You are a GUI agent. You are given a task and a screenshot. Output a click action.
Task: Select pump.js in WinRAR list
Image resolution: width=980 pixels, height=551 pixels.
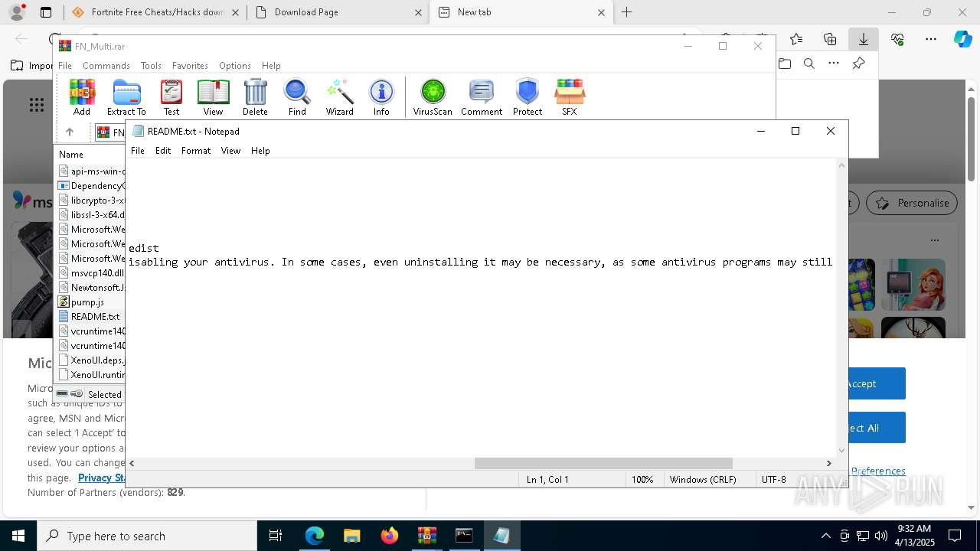pos(87,302)
